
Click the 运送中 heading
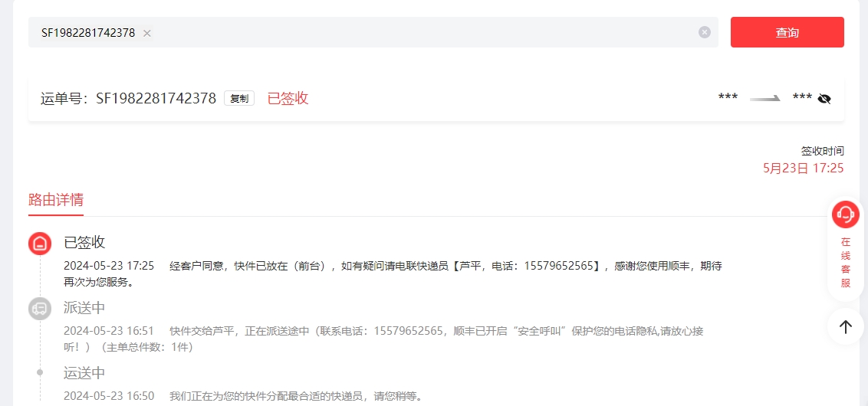coord(84,373)
